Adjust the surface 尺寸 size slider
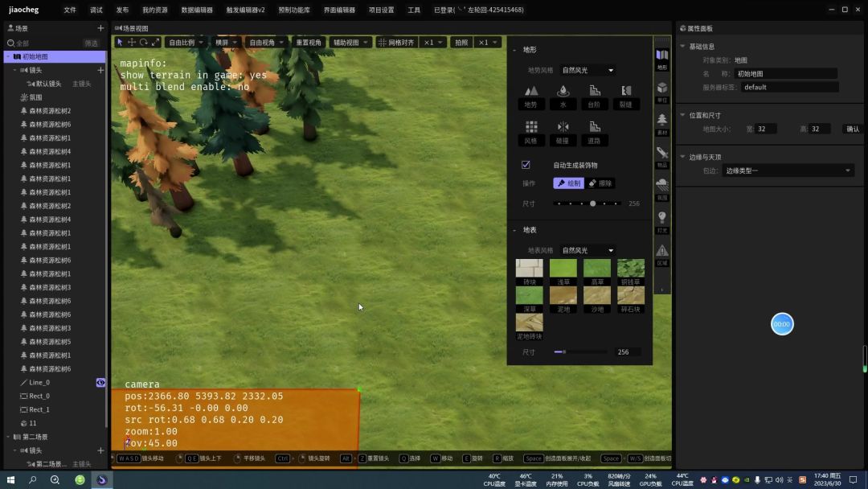 [x=580, y=351]
